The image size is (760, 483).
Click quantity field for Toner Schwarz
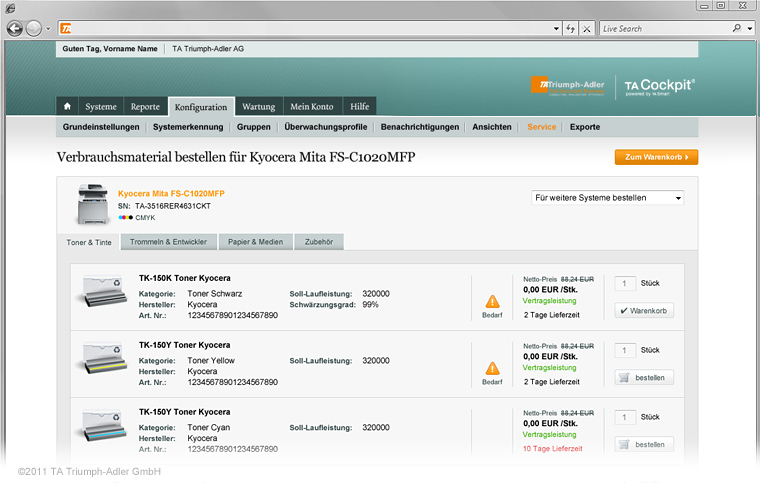click(625, 283)
